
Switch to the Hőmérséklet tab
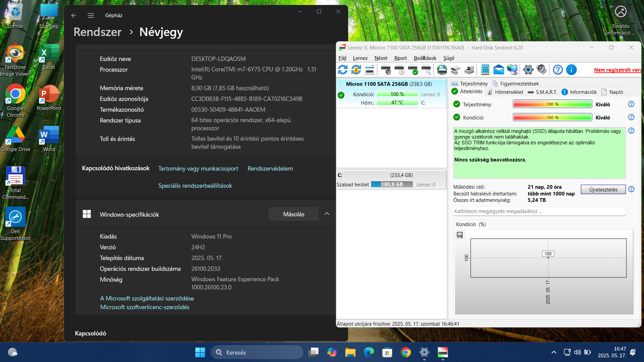(x=505, y=92)
